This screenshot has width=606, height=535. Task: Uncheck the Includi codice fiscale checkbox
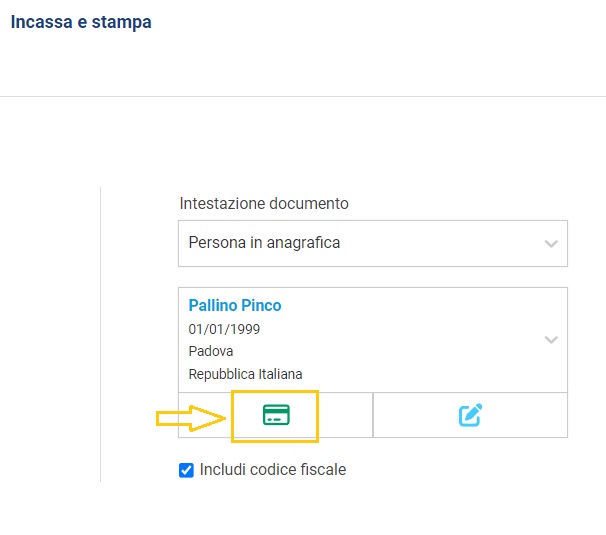186,470
